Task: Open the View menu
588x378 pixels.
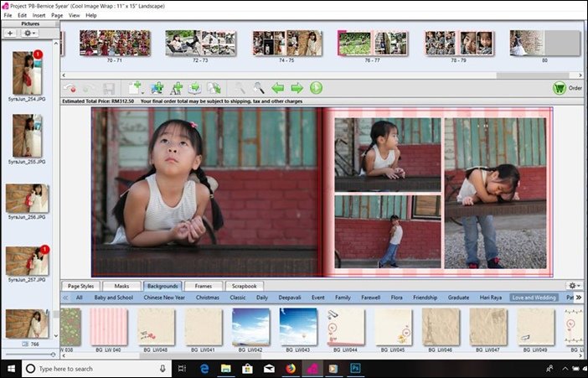Action: pyautogui.click(x=74, y=15)
